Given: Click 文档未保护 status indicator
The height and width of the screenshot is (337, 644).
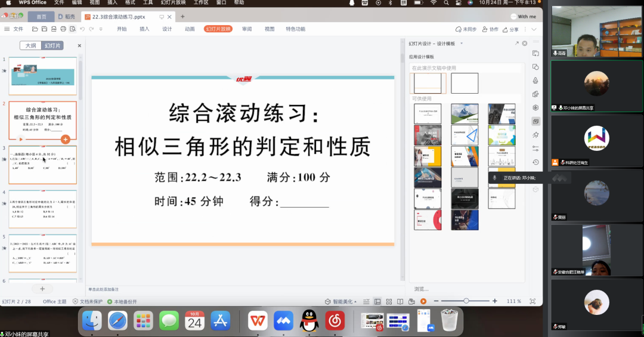Looking at the screenshot, I should click(88, 302).
